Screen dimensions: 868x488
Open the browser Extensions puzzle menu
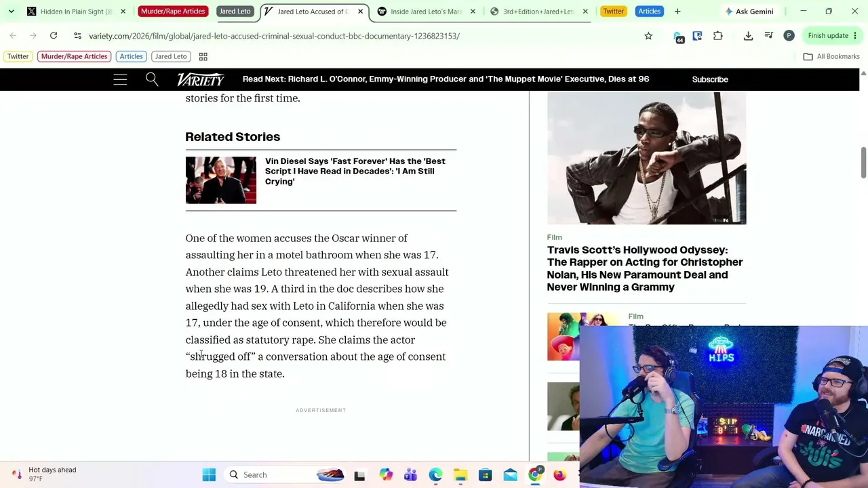(718, 36)
